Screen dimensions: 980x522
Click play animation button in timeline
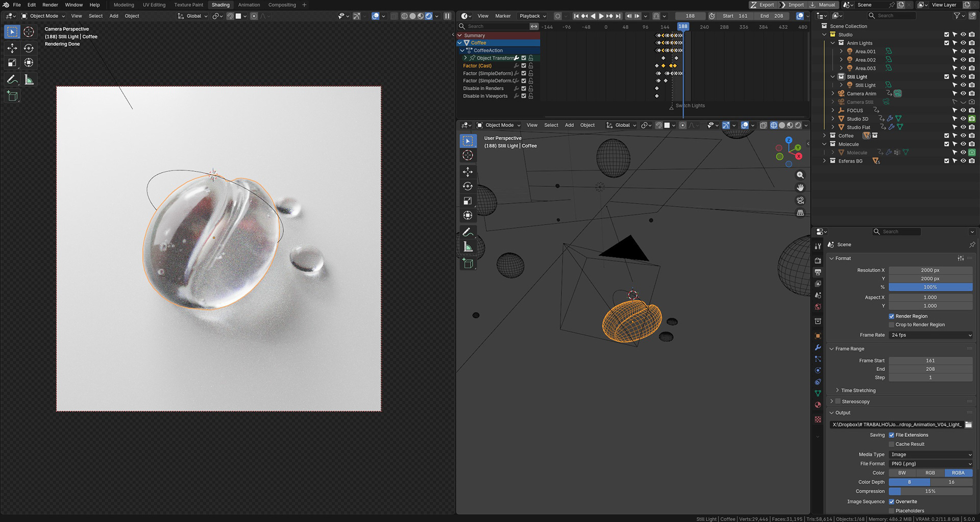[601, 16]
